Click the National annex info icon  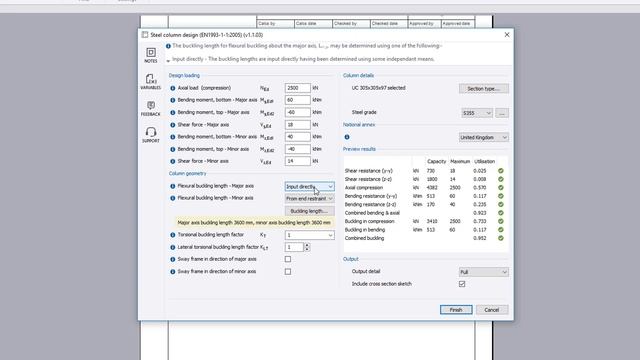pos(347,137)
